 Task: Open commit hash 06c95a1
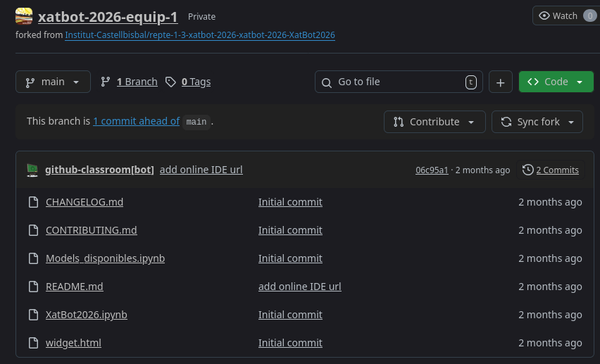coord(432,170)
